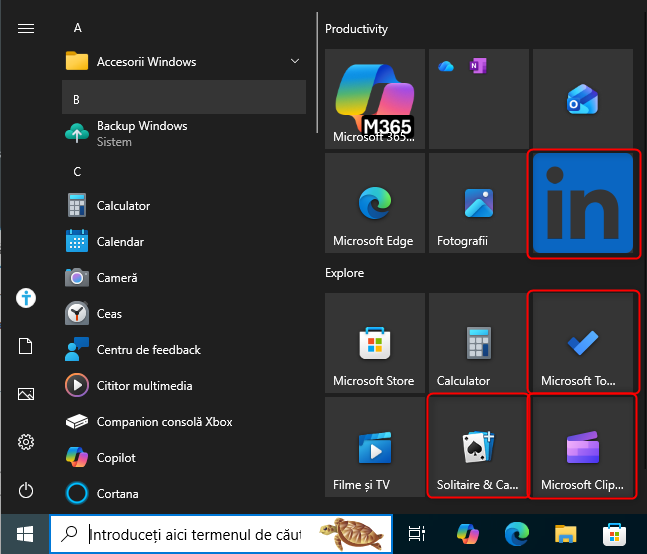This screenshot has width=647, height=554.
Task: Launch the Solitaire & Casual Games tile
Action: (479, 447)
